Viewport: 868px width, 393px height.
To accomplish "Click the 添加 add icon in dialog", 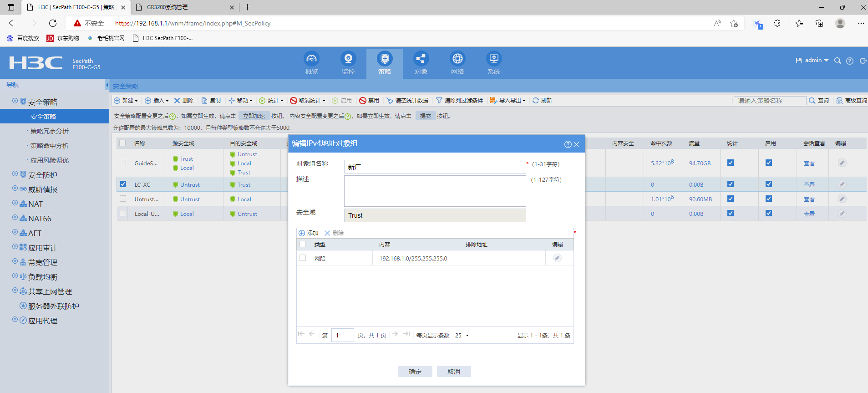I will click(x=302, y=233).
